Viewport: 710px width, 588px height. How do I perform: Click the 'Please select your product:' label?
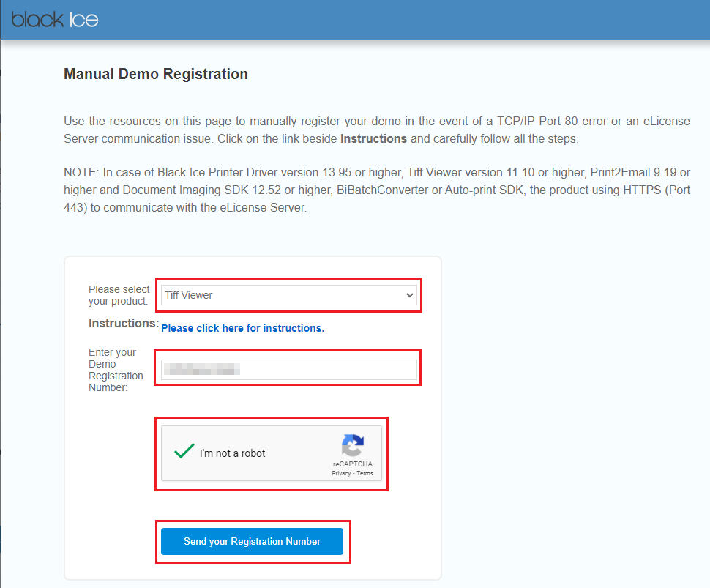pyautogui.click(x=119, y=295)
